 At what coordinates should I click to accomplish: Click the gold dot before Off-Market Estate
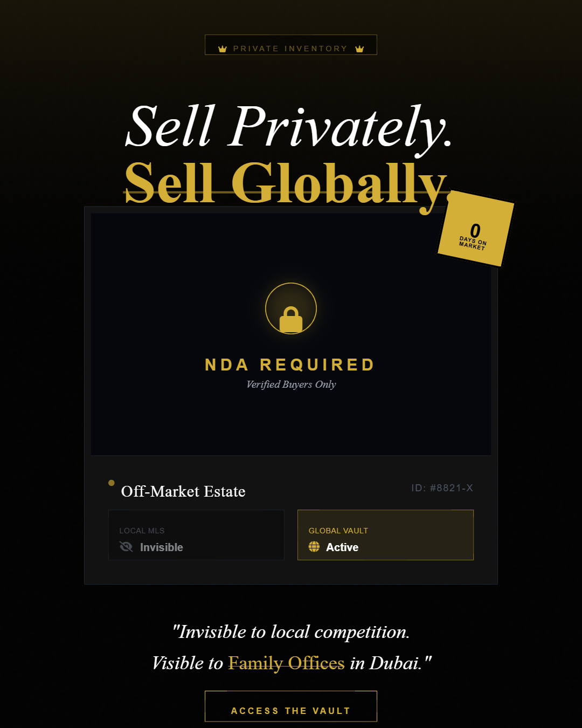click(112, 483)
